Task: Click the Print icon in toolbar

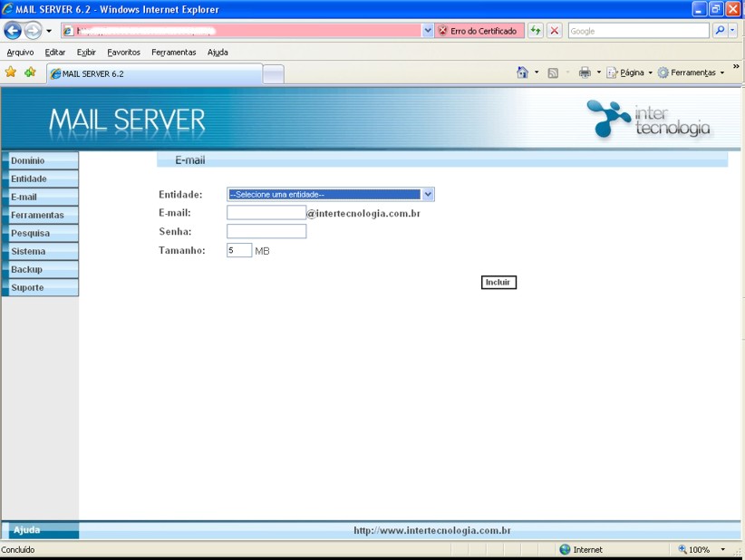Action: click(585, 72)
